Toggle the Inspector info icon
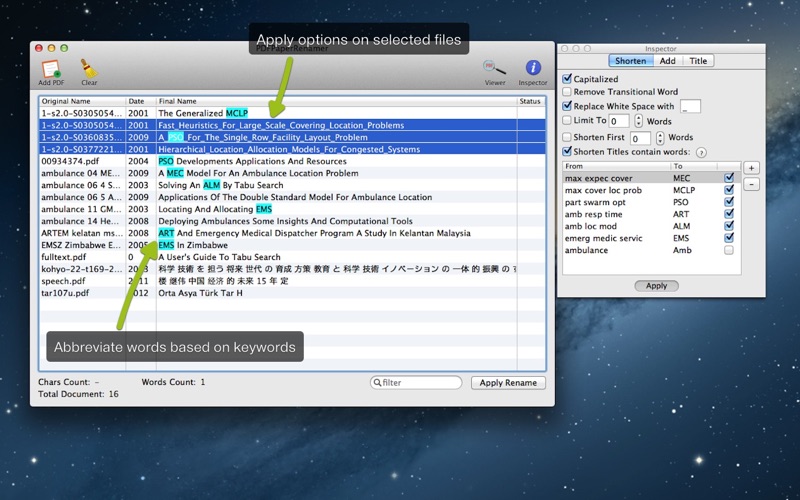Viewport: 800px width, 500px height. tap(533, 67)
